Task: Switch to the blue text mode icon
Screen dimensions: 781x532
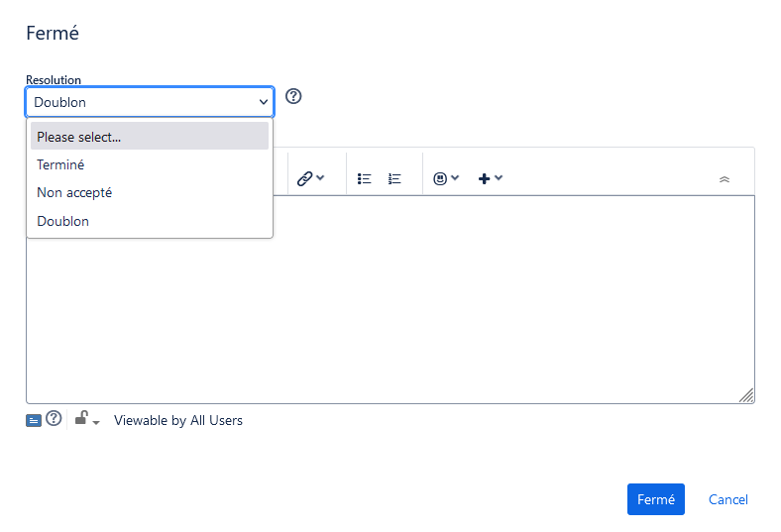Action: [x=34, y=421]
